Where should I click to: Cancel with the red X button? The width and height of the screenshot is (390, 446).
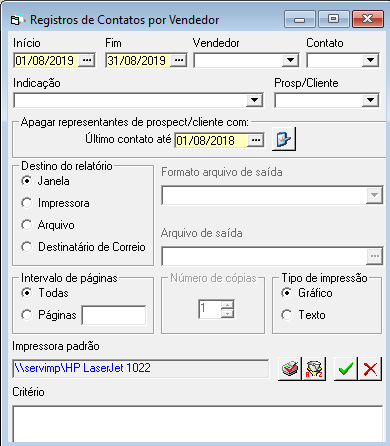point(370,368)
